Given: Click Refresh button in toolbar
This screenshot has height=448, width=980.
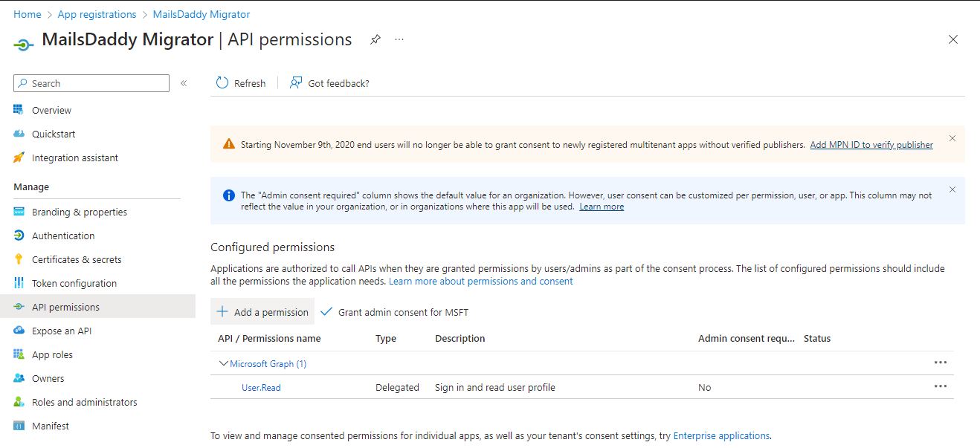Looking at the screenshot, I should (241, 83).
